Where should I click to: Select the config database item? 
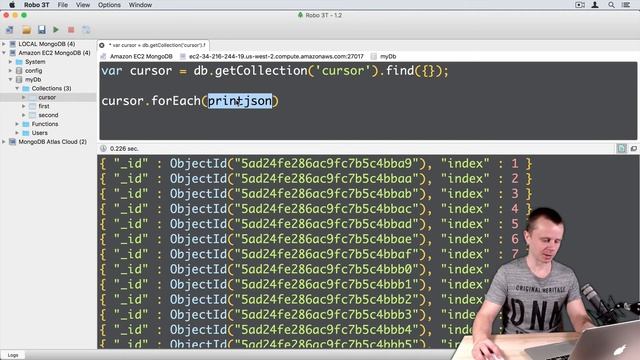point(33,71)
